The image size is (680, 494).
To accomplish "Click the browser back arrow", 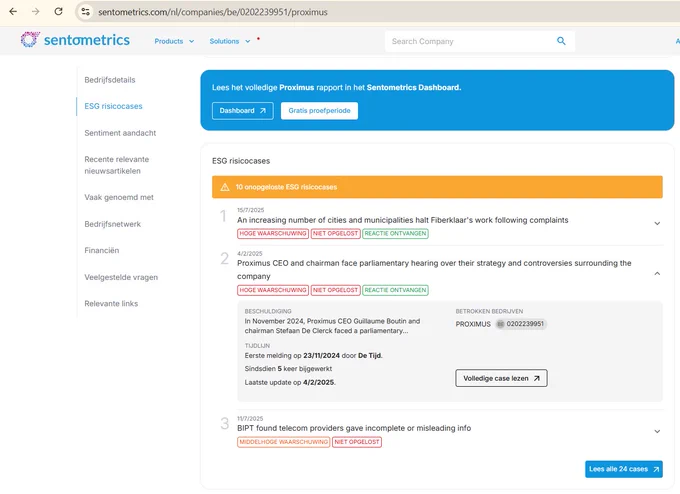I will [x=13, y=12].
